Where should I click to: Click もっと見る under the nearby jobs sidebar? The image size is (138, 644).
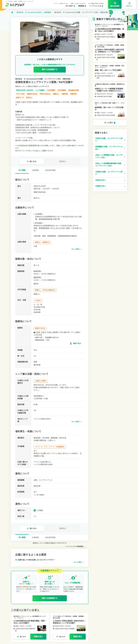coord(110,123)
